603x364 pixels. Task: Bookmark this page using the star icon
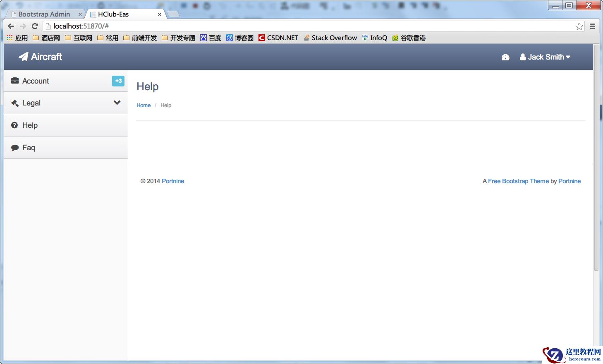579,26
